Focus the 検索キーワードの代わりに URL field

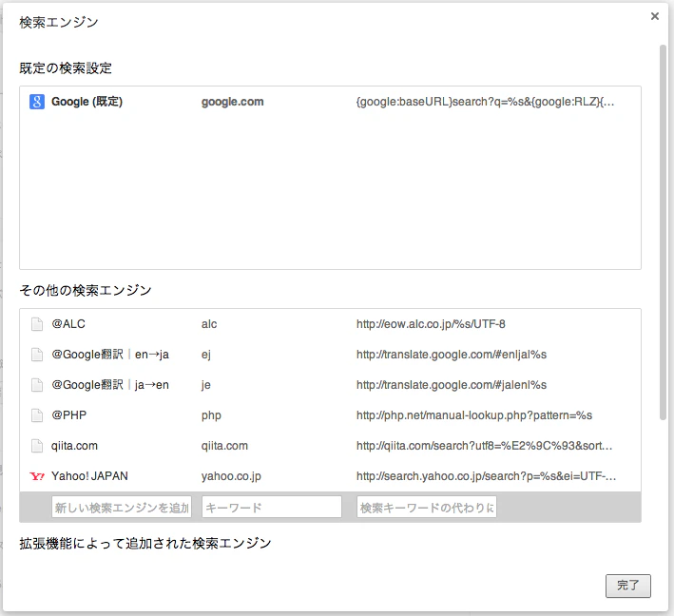click(427, 508)
